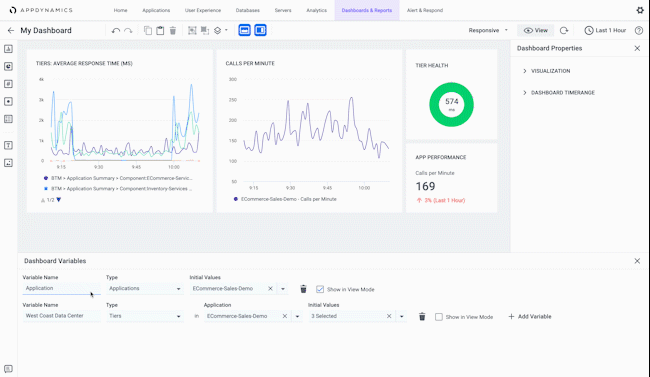
Task: Add a text label widget from sidebar
Action: coord(8,145)
